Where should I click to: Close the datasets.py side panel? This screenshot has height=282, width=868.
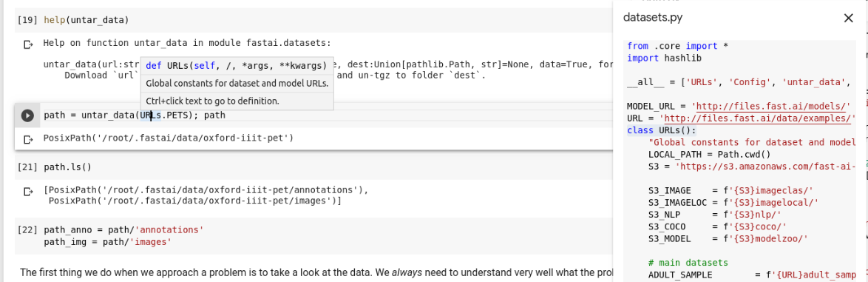[x=848, y=18]
